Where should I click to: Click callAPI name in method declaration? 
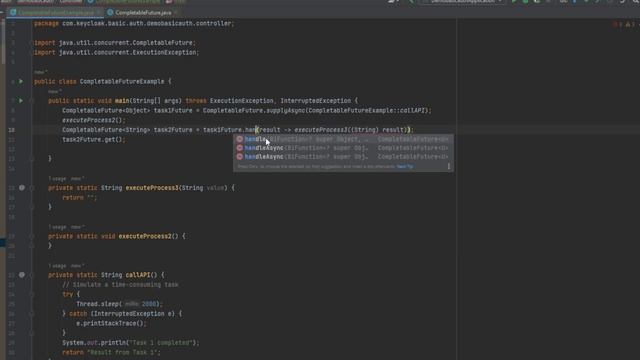coord(138,275)
